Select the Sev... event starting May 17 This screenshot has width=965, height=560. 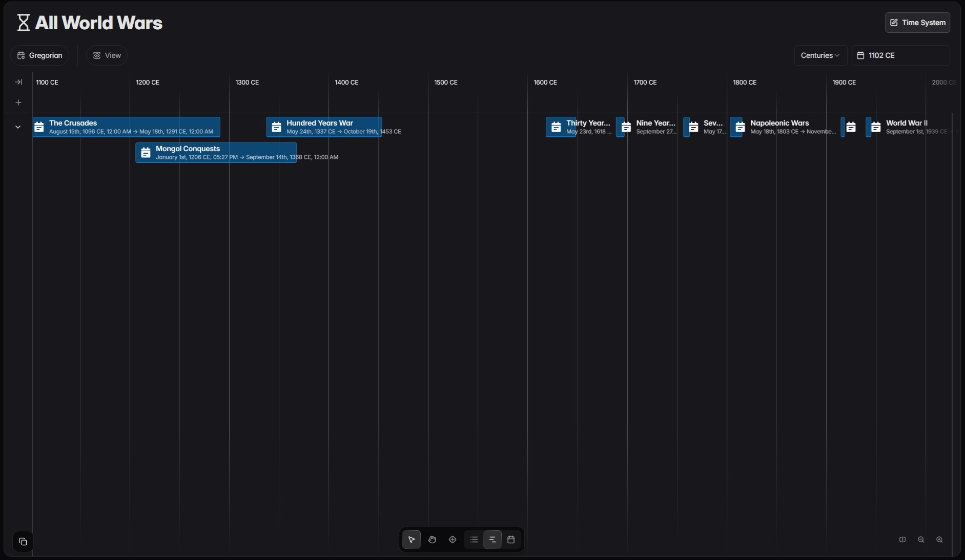687,127
